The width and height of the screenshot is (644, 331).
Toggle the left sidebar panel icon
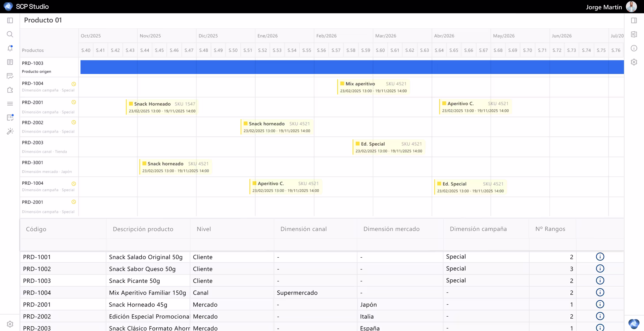[10, 20]
